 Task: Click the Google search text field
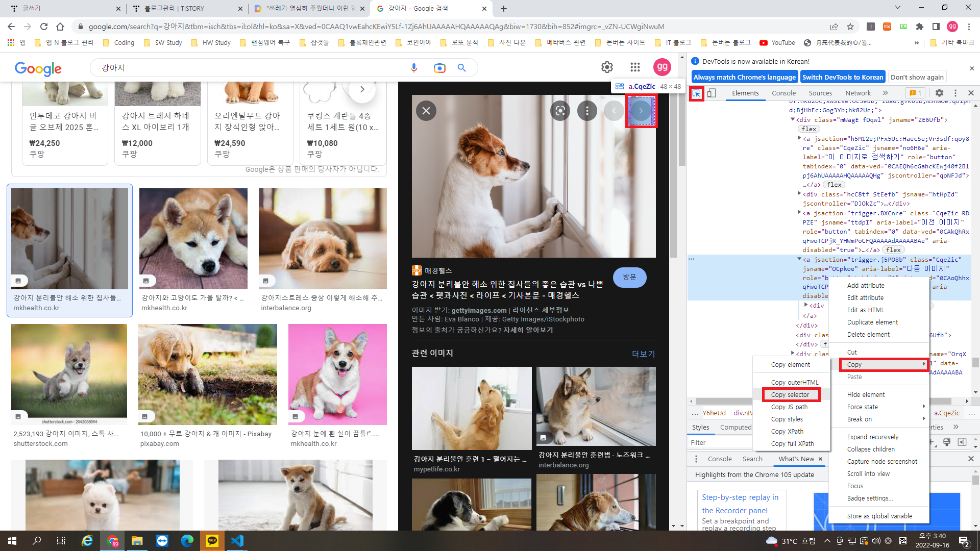pos(250,68)
